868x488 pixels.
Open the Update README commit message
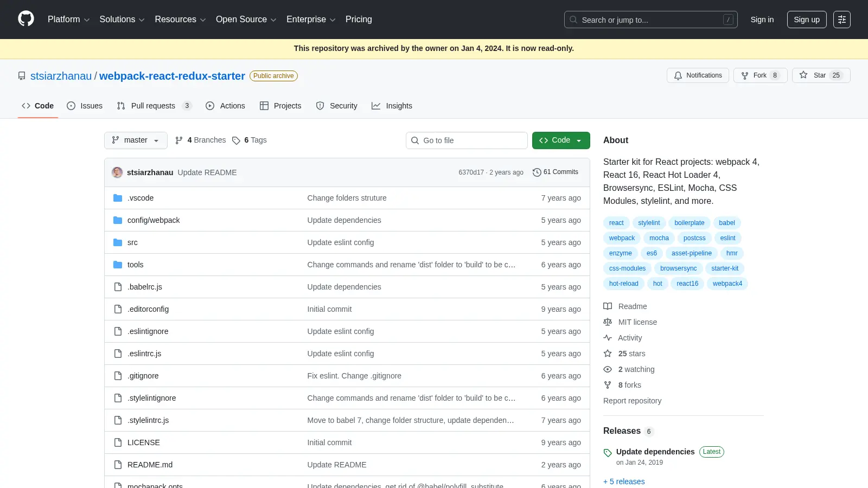tap(207, 172)
